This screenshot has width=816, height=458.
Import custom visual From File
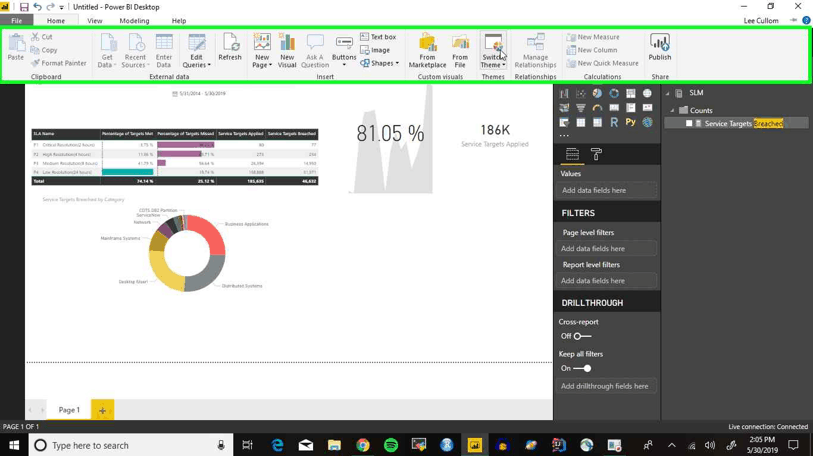tap(460, 50)
